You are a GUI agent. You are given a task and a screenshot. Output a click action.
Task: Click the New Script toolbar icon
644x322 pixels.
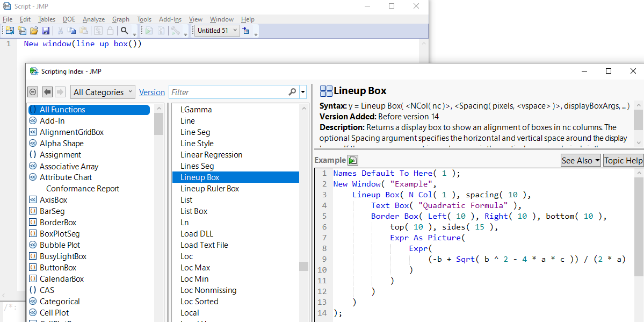(x=22, y=31)
